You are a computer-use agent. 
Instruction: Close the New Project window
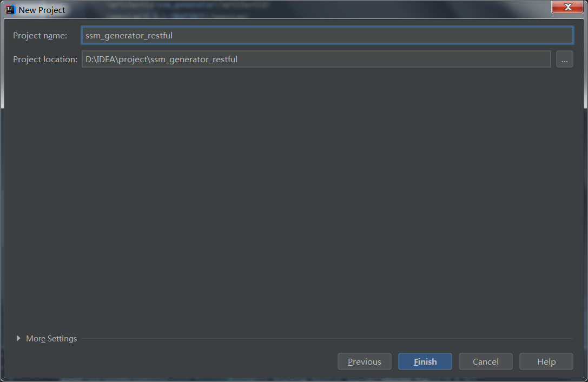pos(568,7)
